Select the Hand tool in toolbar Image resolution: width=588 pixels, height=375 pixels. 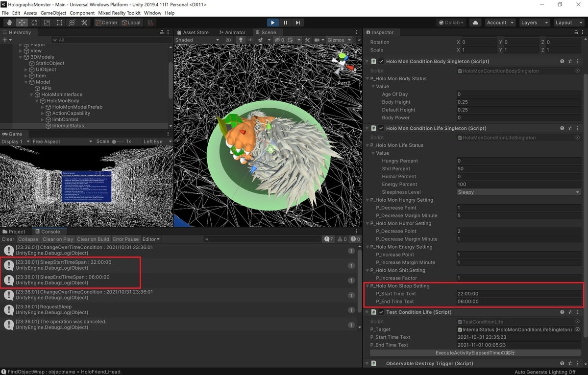point(9,23)
